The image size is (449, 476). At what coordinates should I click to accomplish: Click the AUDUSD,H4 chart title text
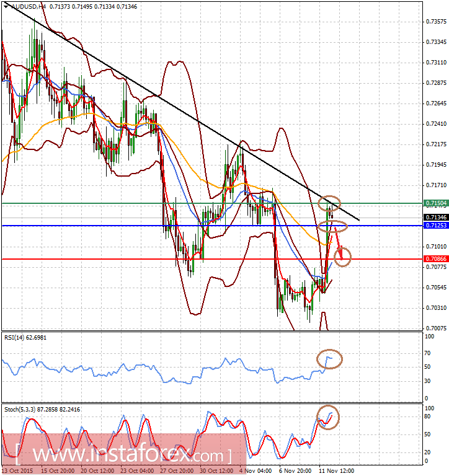coord(26,6)
